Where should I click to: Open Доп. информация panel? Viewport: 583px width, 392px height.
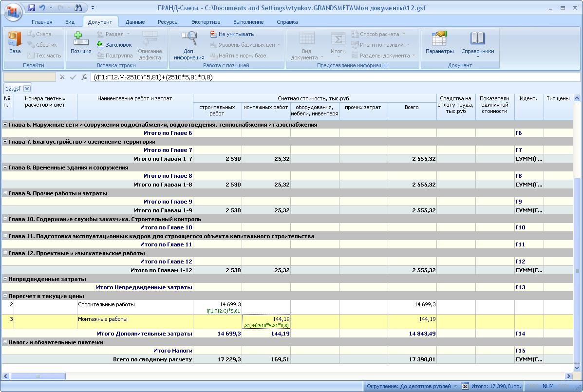tap(189, 46)
